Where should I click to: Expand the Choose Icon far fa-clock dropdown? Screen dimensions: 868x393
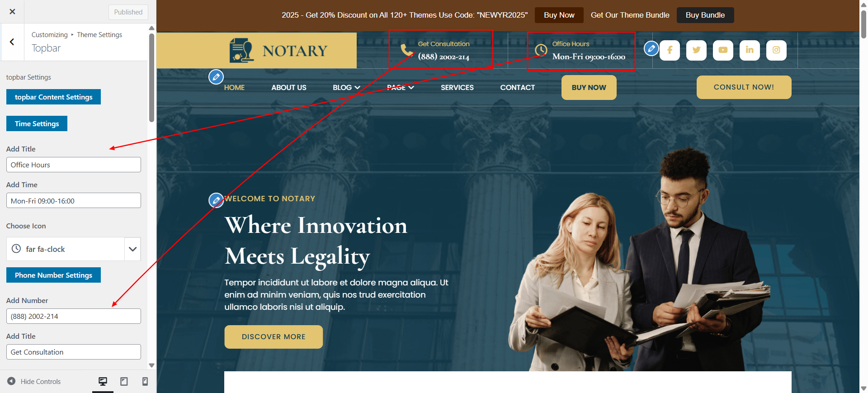tap(132, 249)
